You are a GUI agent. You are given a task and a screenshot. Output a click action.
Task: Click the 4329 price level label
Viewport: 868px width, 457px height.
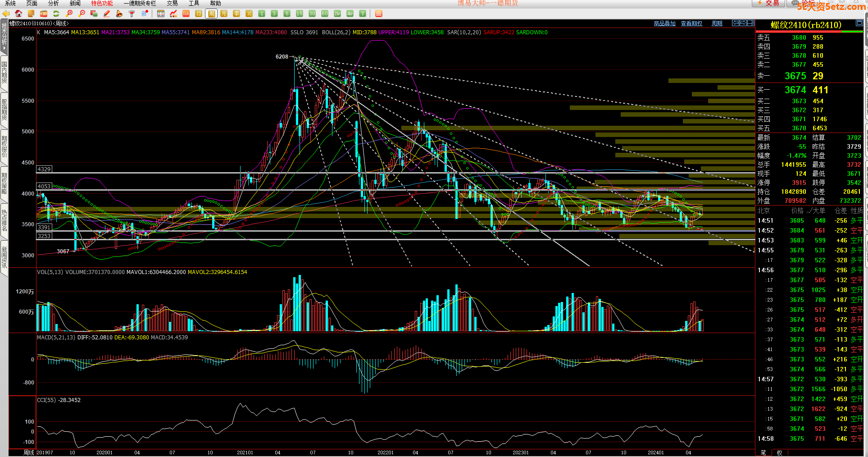tap(44, 169)
